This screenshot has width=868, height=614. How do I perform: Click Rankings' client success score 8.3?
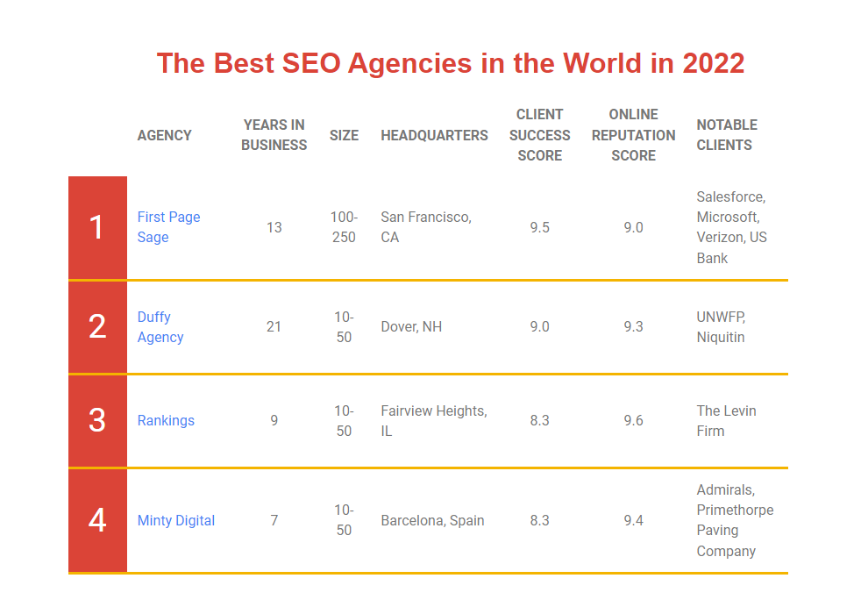click(x=540, y=420)
